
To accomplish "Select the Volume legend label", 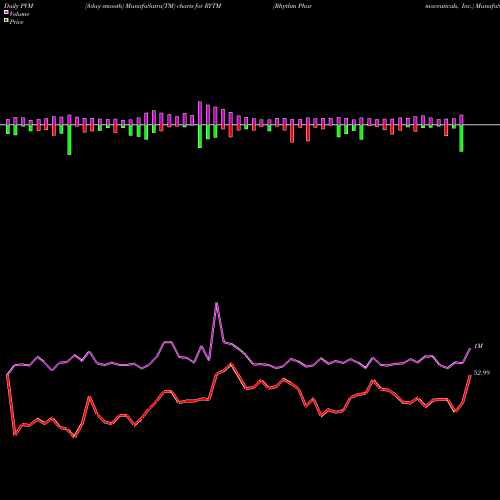I will [19, 14].
